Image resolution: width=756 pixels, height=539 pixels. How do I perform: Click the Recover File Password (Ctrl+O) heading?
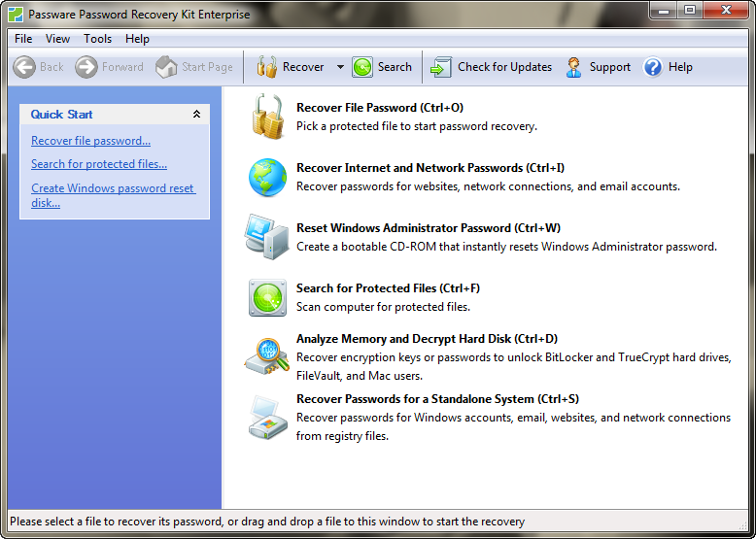coord(379,108)
